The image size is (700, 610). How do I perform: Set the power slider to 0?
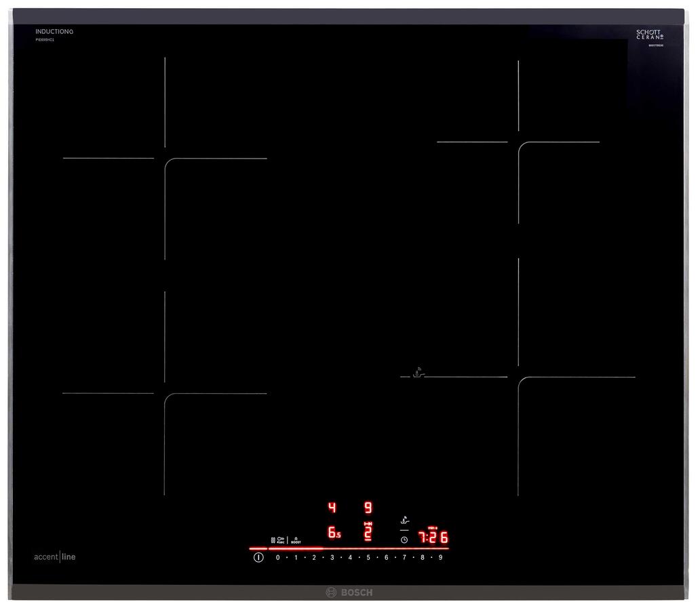(x=277, y=558)
